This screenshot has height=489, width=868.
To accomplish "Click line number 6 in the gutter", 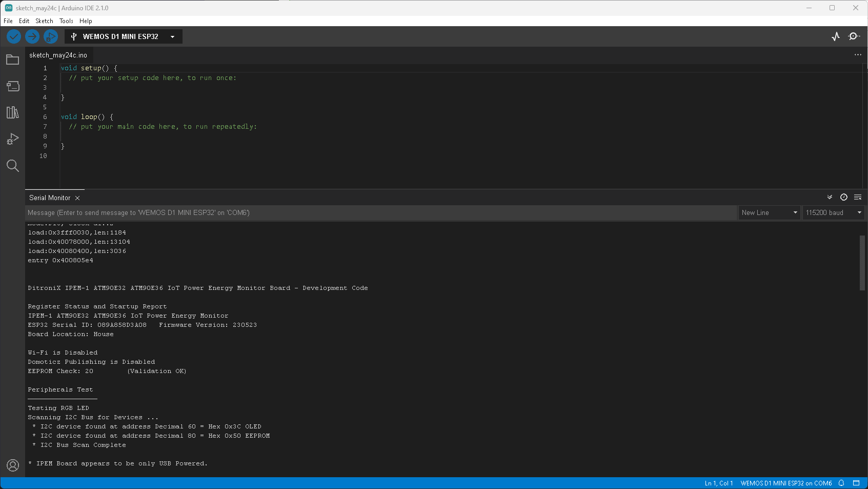I will click(x=45, y=116).
